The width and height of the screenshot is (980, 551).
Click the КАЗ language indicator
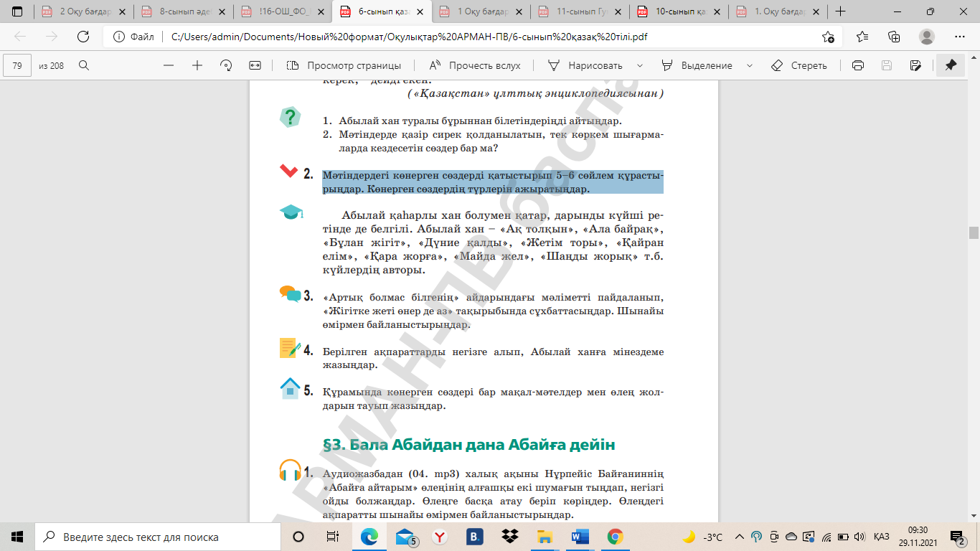882,537
